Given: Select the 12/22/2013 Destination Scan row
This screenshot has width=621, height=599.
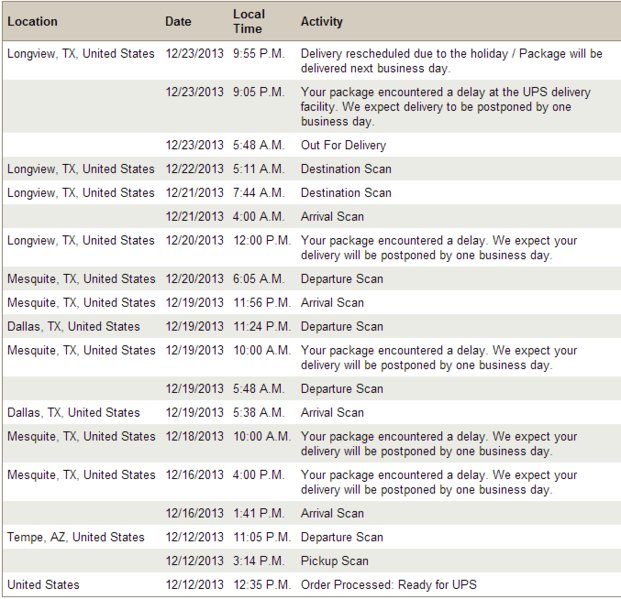Looking at the screenshot, I should 312,169.
